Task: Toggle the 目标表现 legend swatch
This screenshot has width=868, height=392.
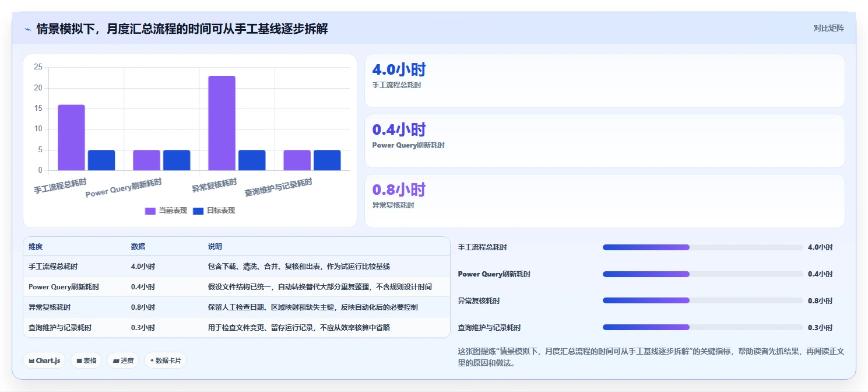Action: (x=198, y=211)
